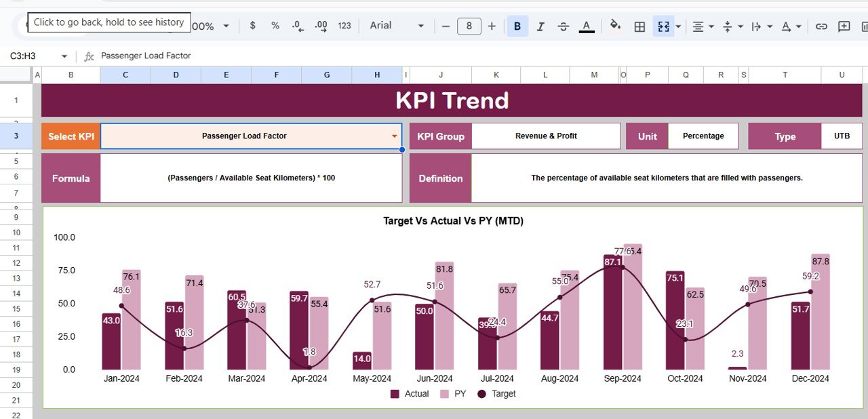Click the increase decimal places icon
868x419 pixels.
pyautogui.click(x=321, y=26)
